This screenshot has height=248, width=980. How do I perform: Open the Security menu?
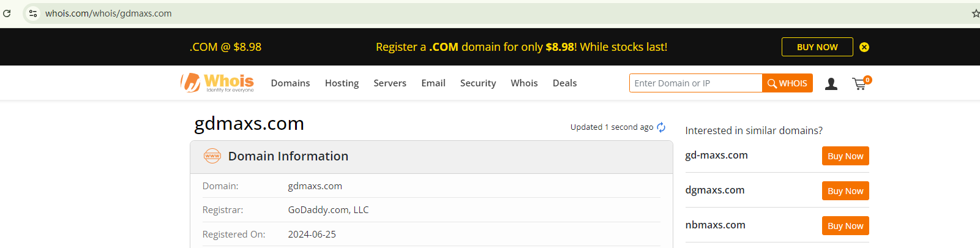[x=478, y=83]
